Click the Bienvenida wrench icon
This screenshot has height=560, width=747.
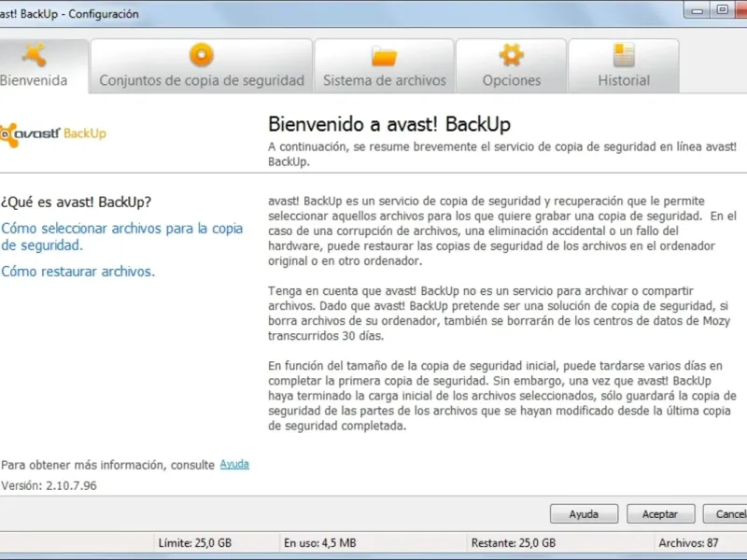[34, 55]
